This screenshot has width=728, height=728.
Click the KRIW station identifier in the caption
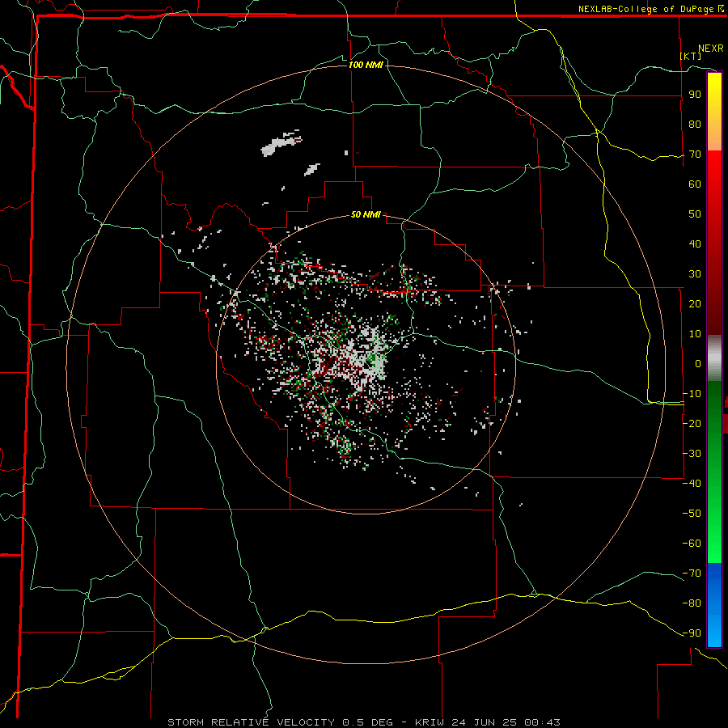coord(431,722)
